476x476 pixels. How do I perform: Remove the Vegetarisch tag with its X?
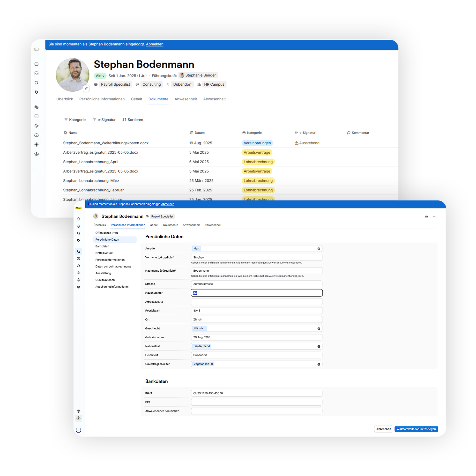[212, 364]
